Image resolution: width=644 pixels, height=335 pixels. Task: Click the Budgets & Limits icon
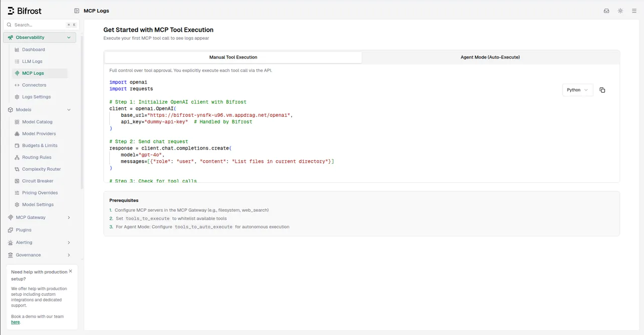click(x=17, y=146)
